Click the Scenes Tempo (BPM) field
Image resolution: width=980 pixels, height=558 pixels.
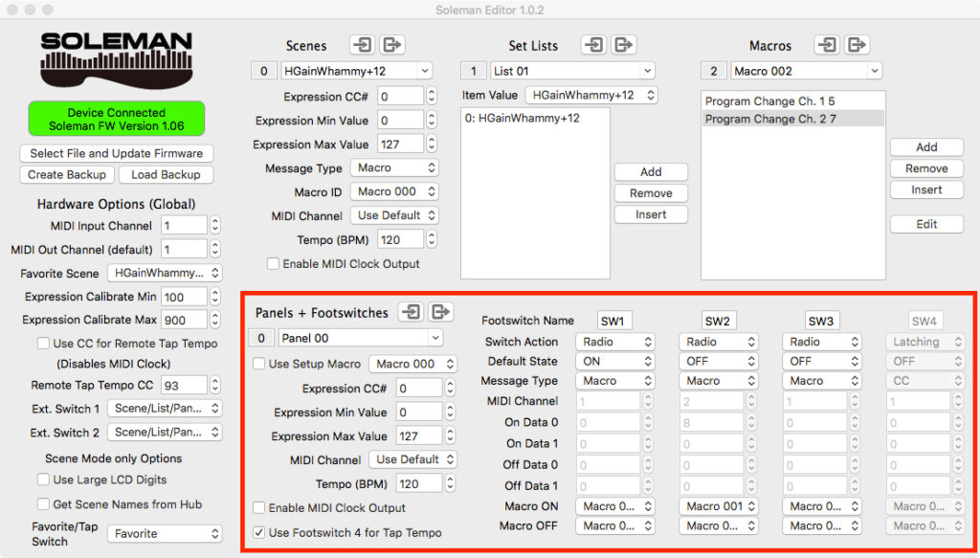tap(401, 240)
